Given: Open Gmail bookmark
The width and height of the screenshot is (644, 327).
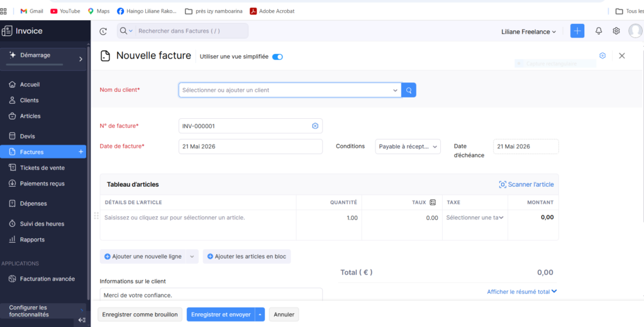Looking at the screenshot, I should (x=31, y=11).
